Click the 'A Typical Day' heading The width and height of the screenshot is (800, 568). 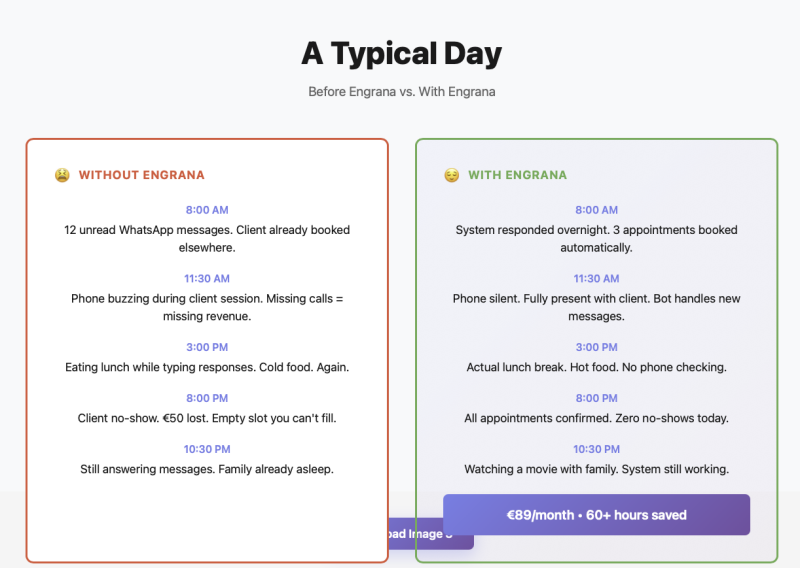coord(401,53)
